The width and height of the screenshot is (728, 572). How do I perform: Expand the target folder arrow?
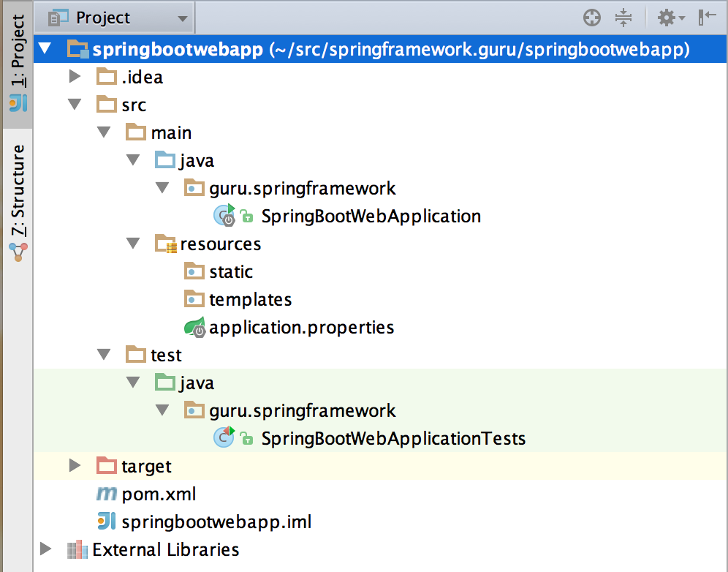coord(75,466)
